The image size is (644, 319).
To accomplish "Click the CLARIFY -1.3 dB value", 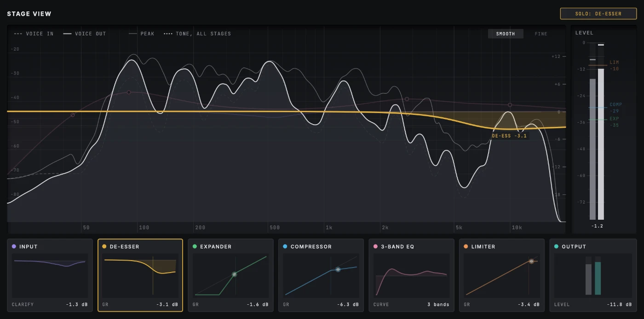I will coord(76,304).
